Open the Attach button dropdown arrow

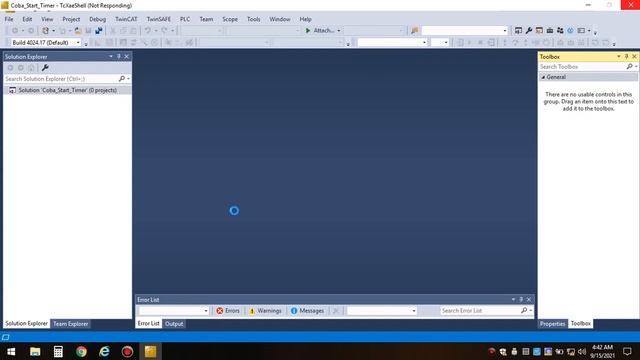339,31
